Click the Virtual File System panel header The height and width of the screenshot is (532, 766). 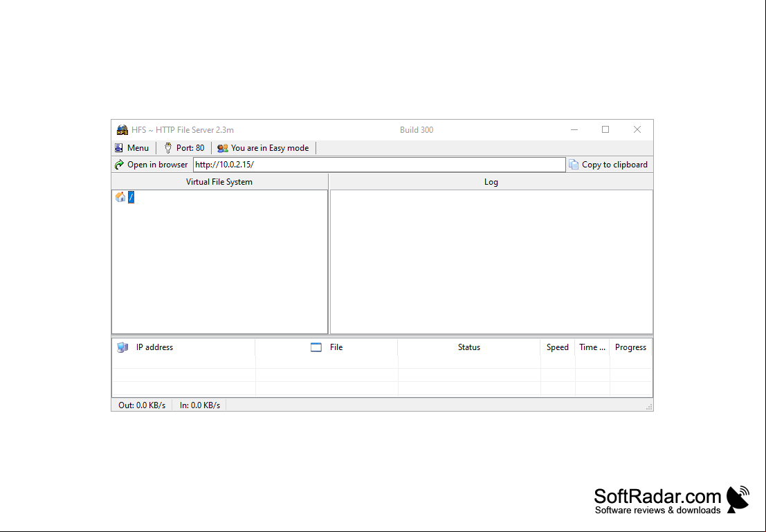(219, 182)
